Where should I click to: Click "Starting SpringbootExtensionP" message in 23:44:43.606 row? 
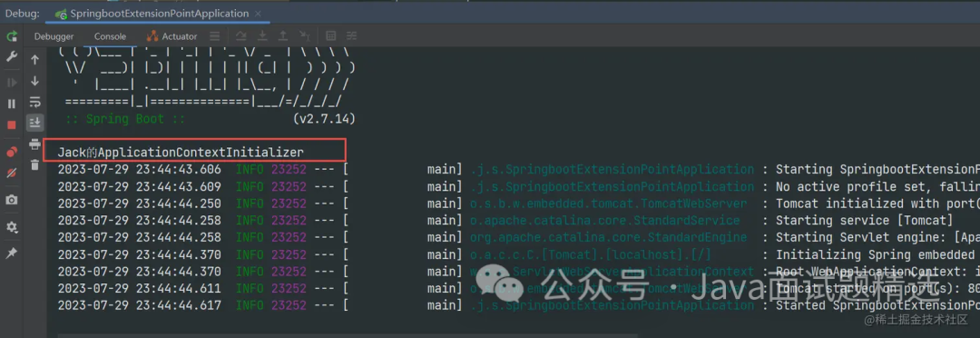point(877,170)
